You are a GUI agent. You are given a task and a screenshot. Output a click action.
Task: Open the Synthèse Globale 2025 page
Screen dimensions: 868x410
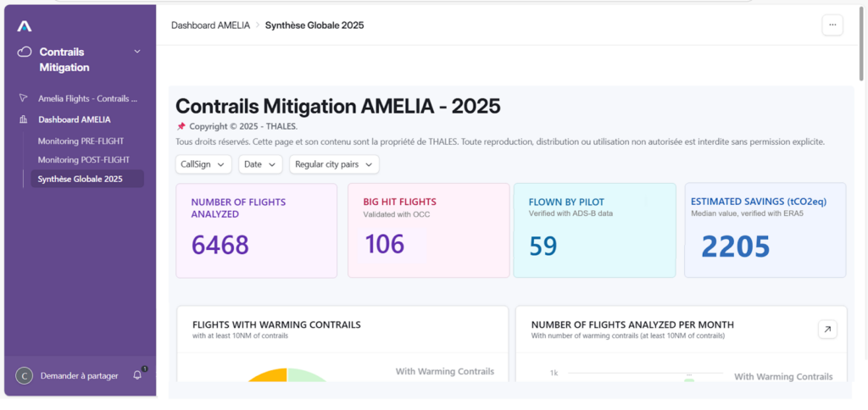pyautogui.click(x=81, y=179)
